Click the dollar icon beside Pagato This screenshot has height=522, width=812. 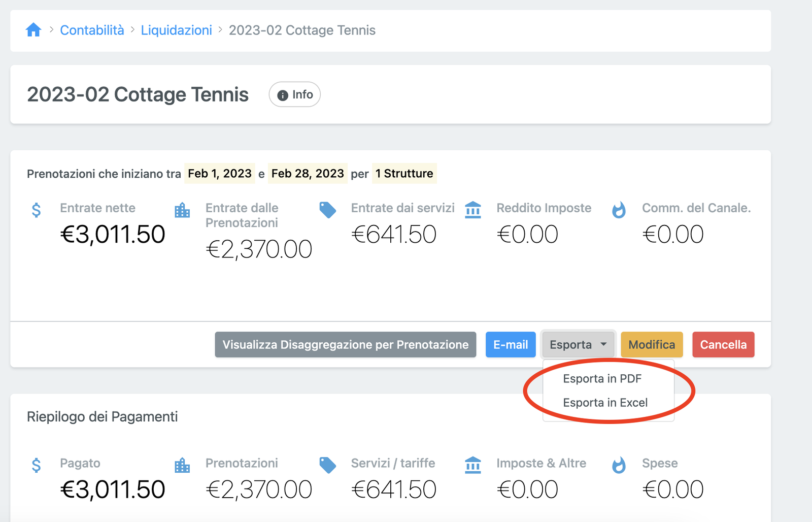[x=36, y=465]
